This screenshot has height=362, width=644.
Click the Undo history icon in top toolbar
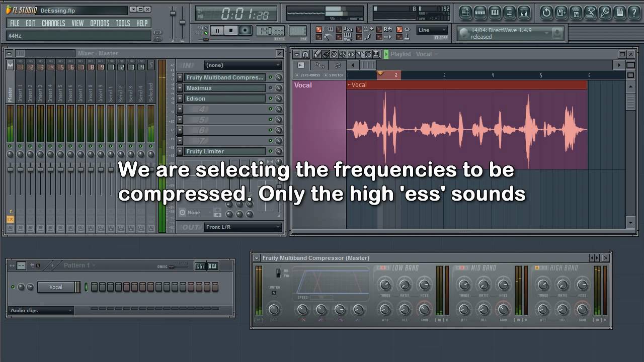coord(546,13)
